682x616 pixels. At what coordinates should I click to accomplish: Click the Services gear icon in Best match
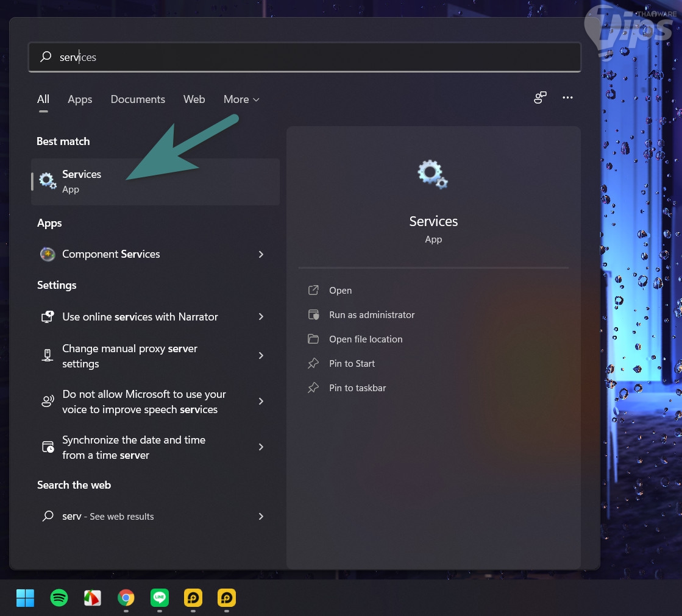48,181
